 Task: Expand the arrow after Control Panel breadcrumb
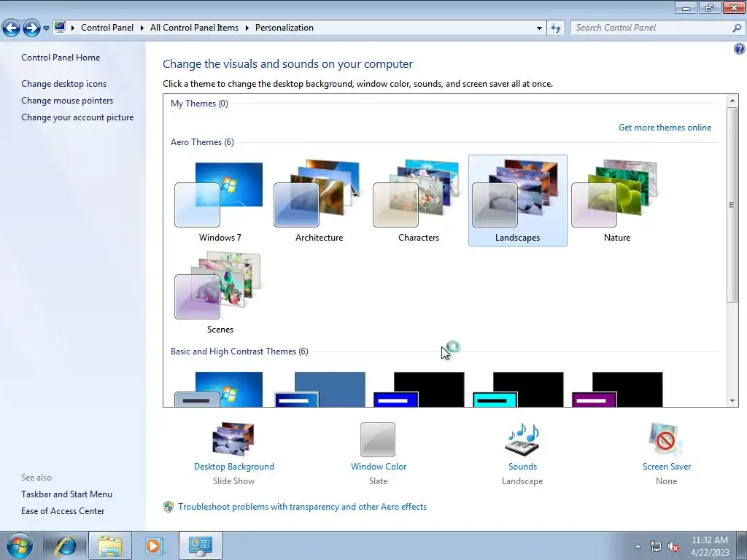point(142,28)
